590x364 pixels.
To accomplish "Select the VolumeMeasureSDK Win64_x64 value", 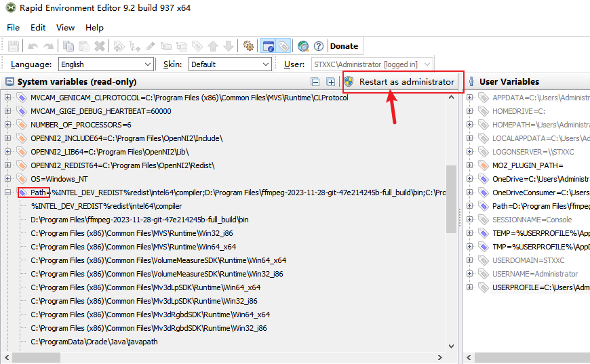I will (x=159, y=260).
